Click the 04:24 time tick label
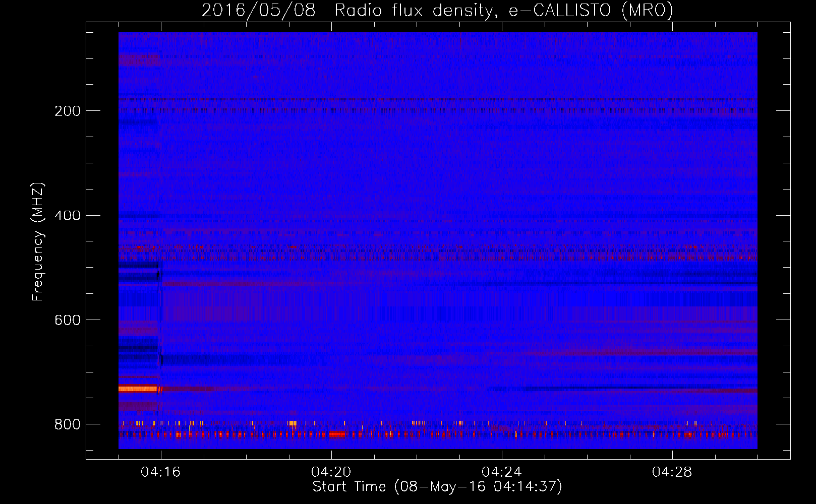 click(502, 472)
